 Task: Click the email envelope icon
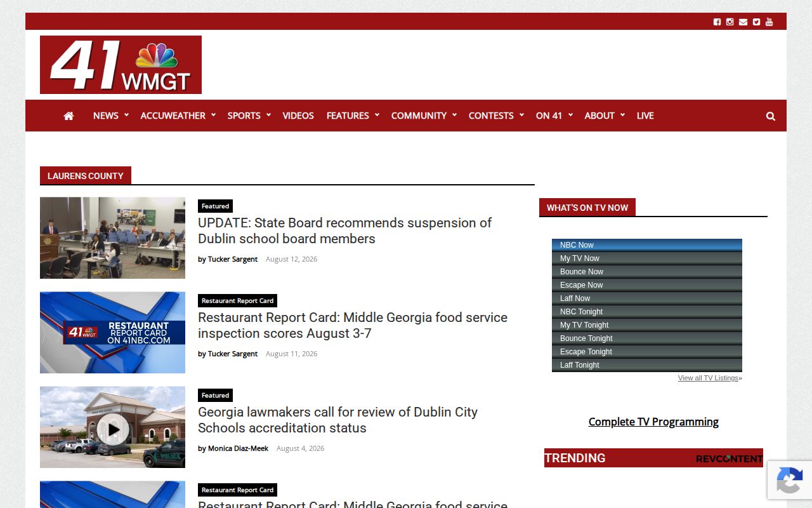pos(743,22)
